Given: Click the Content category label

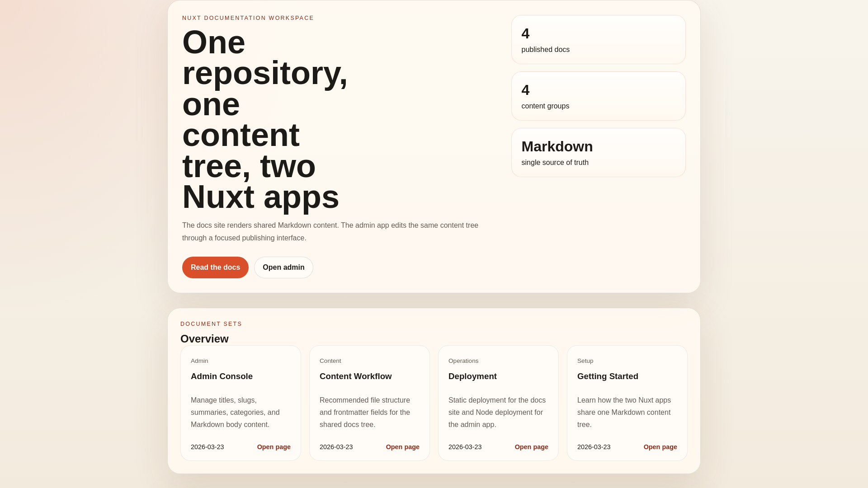Looking at the screenshot, I should [x=330, y=361].
